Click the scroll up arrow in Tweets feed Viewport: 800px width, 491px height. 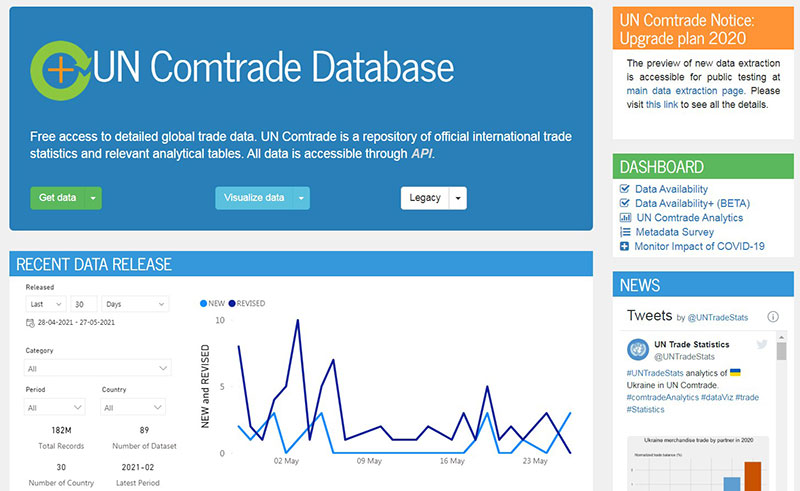pos(781,337)
